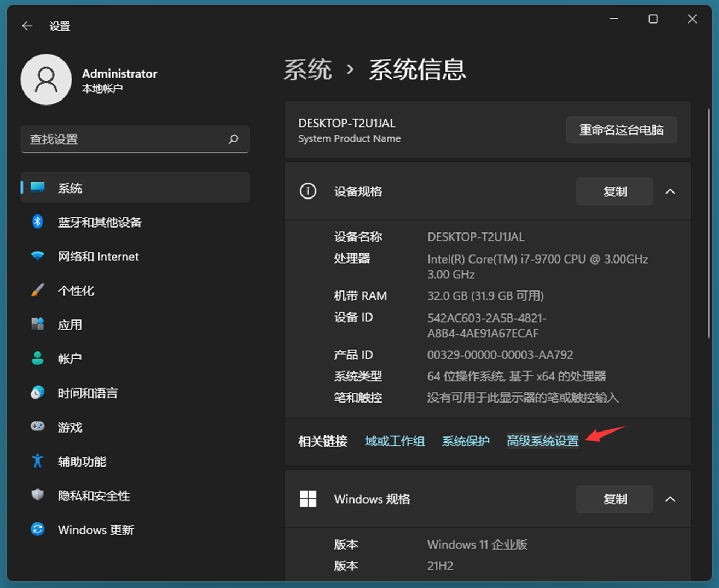Maximize the 设置 window
This screenshot has height=588, width=719.
[x=653, y=19]
